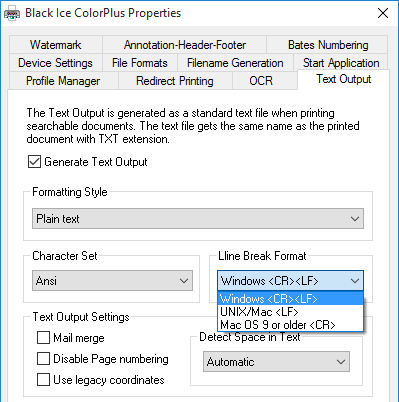This screenshot has width=399, height=402.
Task: Tick Disable Page numbering checkbox
Action: pyautogui.click(x=43, y=359)
